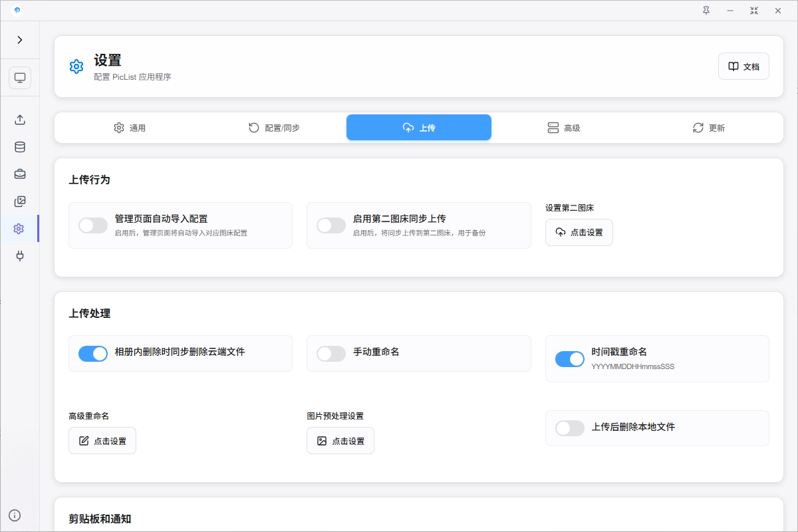Disable 相册内删除时同步删除云端文件 switch
The image size is (798, 532).
(x=93, y=353)
